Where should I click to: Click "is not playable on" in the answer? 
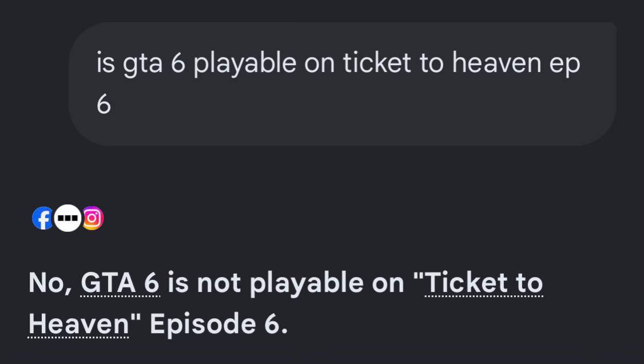[x=286, y=283]
